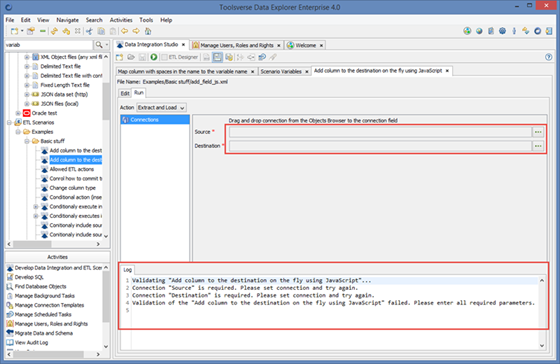Collapse the Examples folder node
The height and width of the screenshot is (364, 560).
pyautogui.click(x=18, y=132)
